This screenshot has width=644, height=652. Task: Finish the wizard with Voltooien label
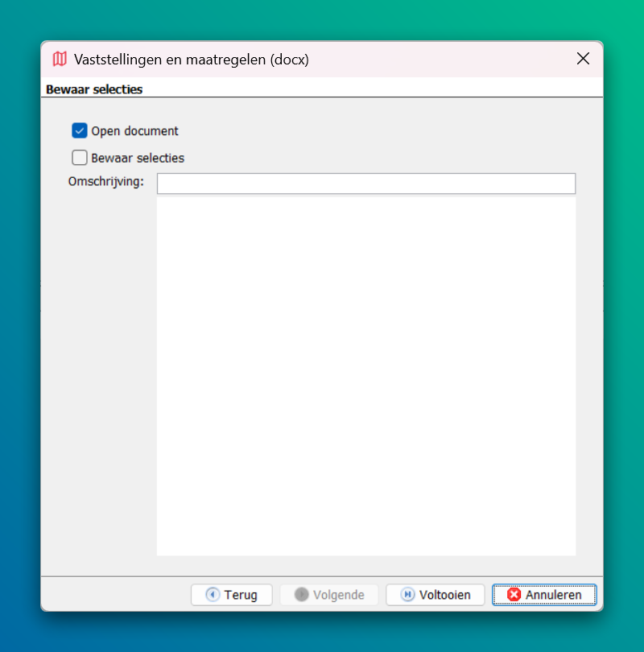[444, 595]
